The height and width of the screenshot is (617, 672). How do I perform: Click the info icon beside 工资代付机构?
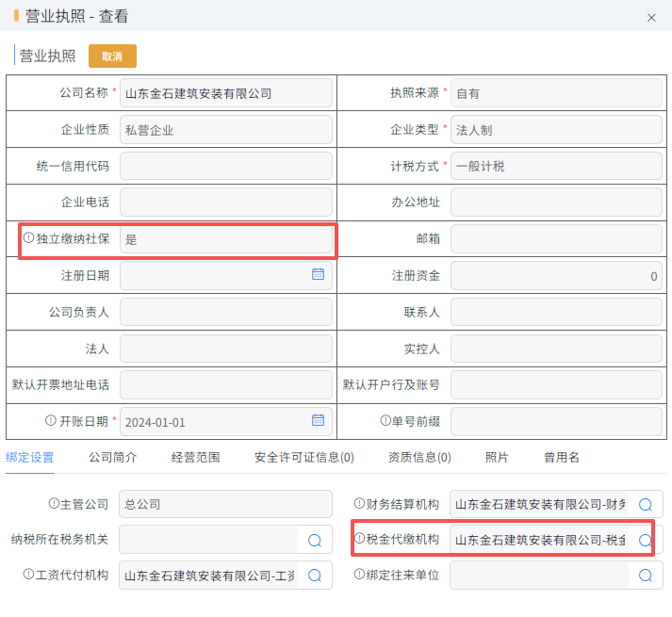pos(28,575)
